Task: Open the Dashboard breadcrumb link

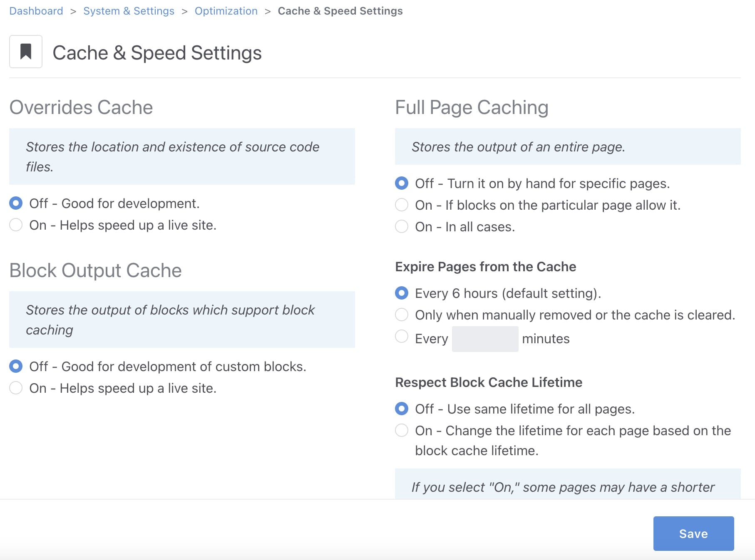Action: (x=36, y=11)
